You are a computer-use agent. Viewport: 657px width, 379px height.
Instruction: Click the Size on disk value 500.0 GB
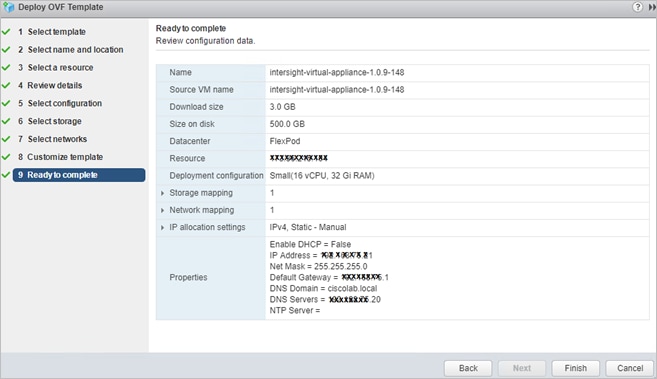coord(287,124)
